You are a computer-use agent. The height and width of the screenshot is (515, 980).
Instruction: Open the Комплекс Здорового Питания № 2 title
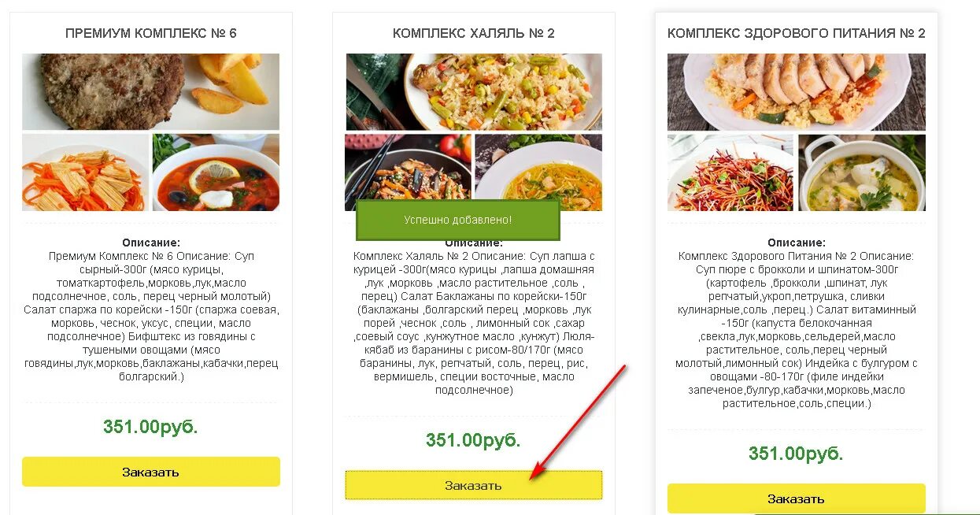(x=796, y=33)
